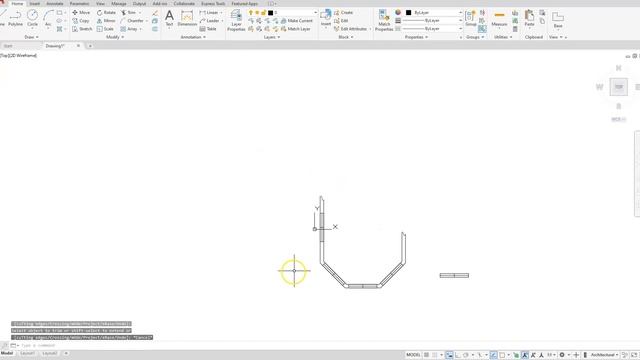The height and width of the screenshot is (360, 640).
Task: Switch to the Model layout tab
Action: (7, 353)
